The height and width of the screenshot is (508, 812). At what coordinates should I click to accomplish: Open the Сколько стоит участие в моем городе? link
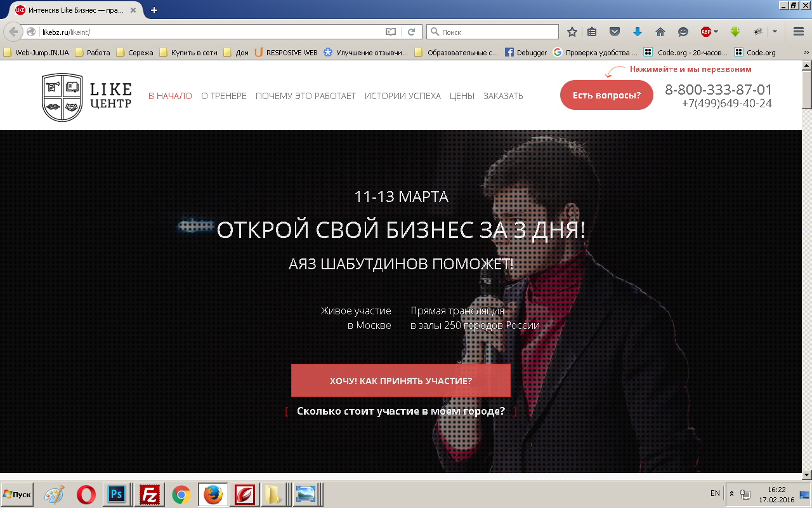401,411
